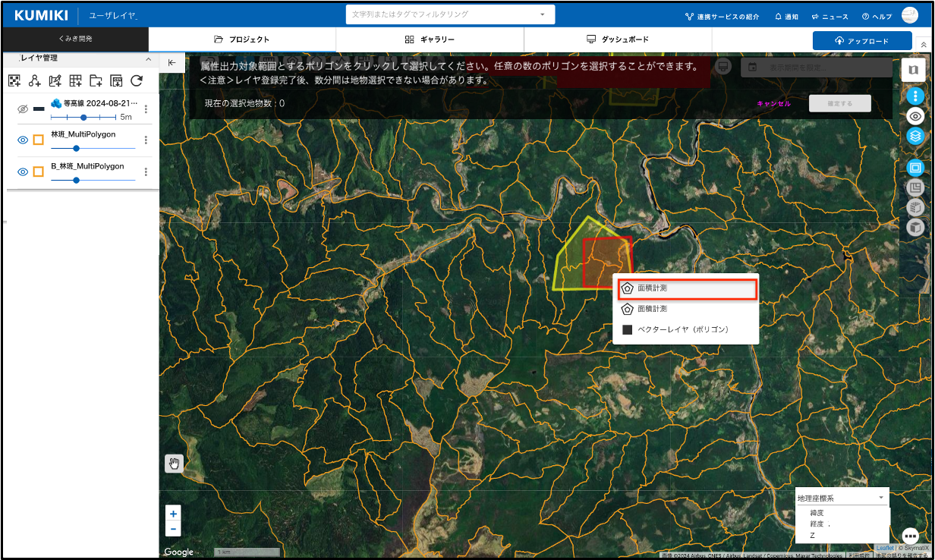Click the reload layers icon

click(137, 80)
